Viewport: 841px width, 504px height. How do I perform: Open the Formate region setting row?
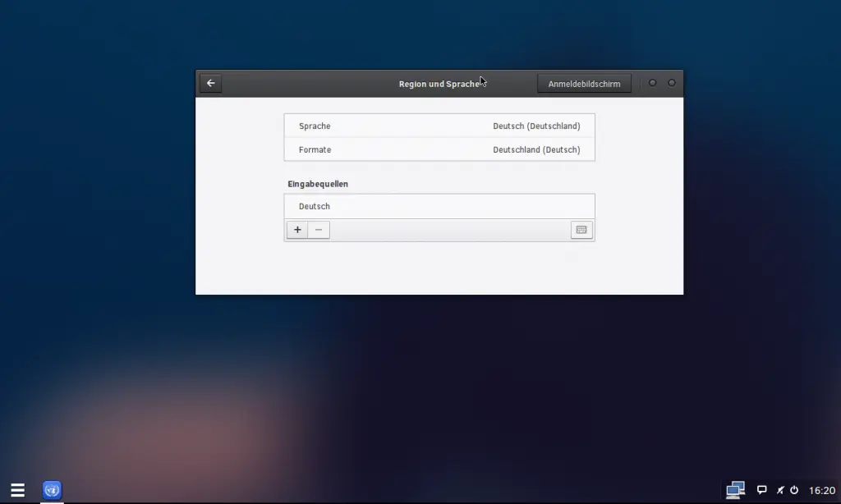tap(439, 149)
